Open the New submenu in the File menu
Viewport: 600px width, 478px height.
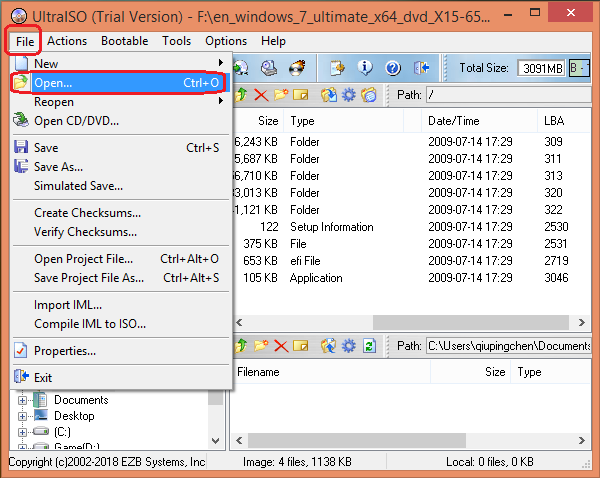(x=121, y=63)
